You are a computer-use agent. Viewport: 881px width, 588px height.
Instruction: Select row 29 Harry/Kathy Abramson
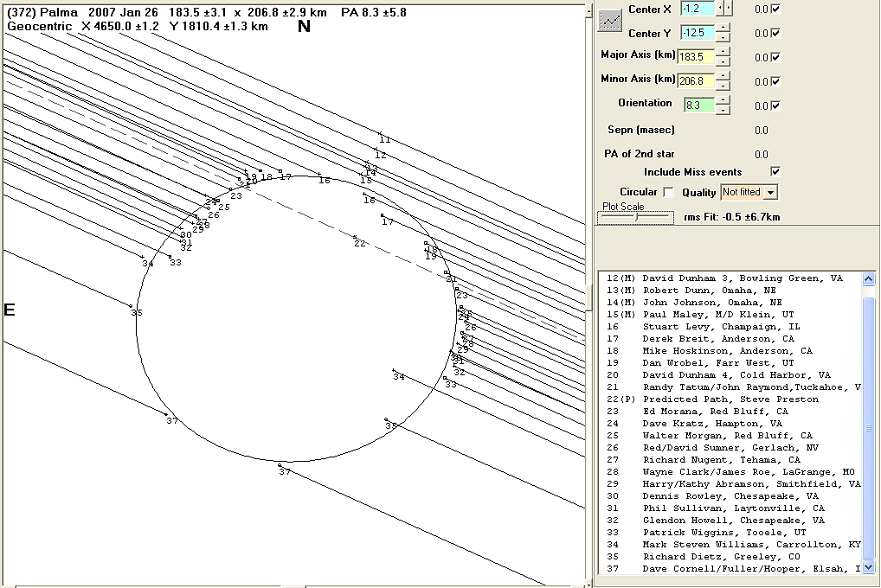[x=730, y=483]
